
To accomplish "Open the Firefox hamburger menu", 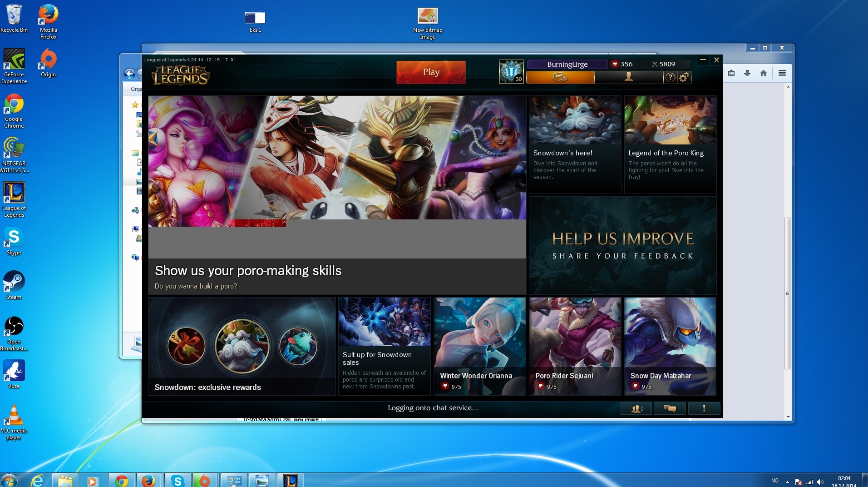I will pyautogui.click(x=782, y=73).
